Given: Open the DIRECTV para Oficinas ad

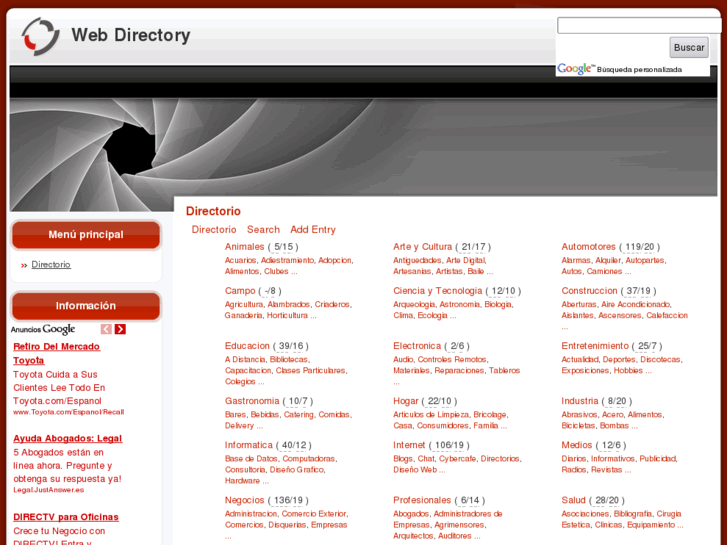Looking at the screenshot, I should [66, 517].
